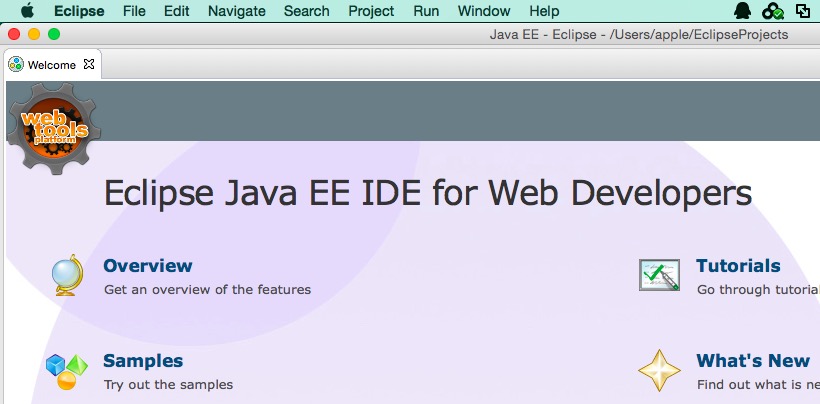Click the Welcome tab's colored-circles icon
Viewport: 820px width, 404px height.
pos(16,64)
